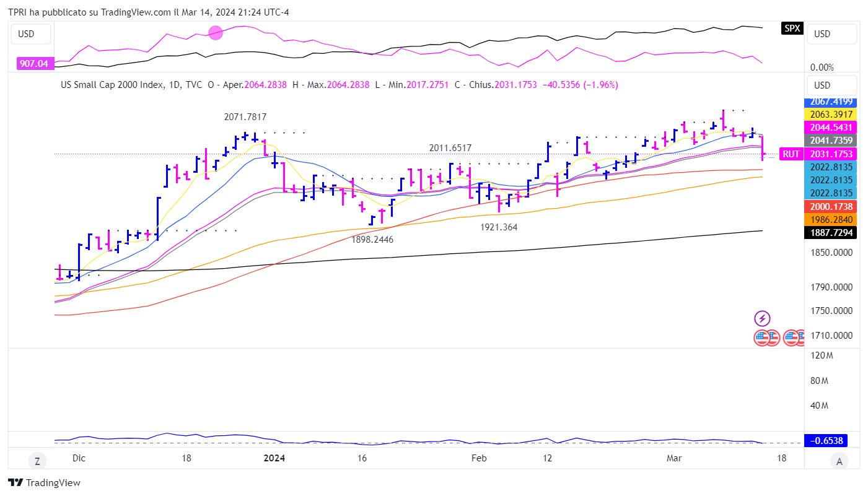Click the magenta 907.04 value label
Image resolution: width=868 pixels, height=496 pixels.
(33, 63)
